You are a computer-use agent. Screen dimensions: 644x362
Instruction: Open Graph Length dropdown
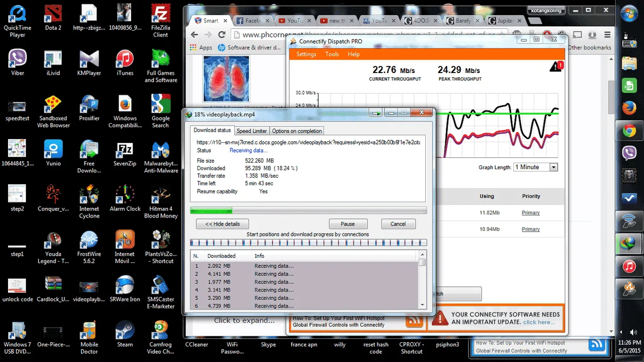tap(535, 167)
